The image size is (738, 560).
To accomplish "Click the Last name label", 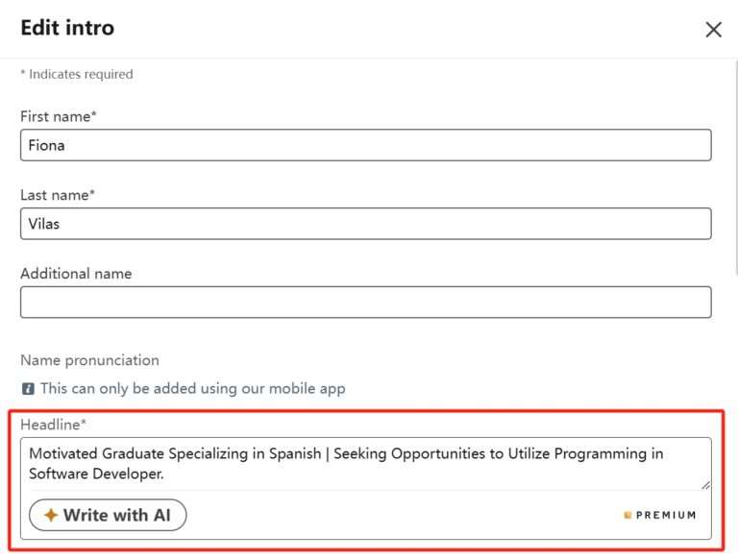I will click(58, 195).
